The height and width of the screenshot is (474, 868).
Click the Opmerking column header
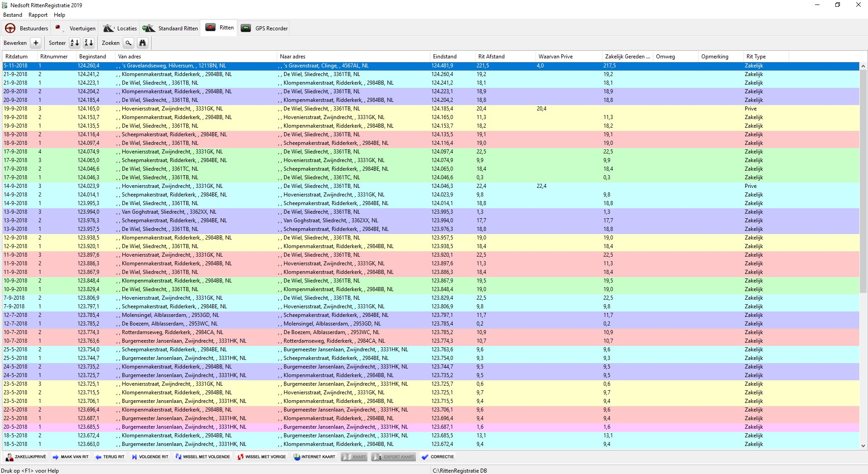pos(721,57)
